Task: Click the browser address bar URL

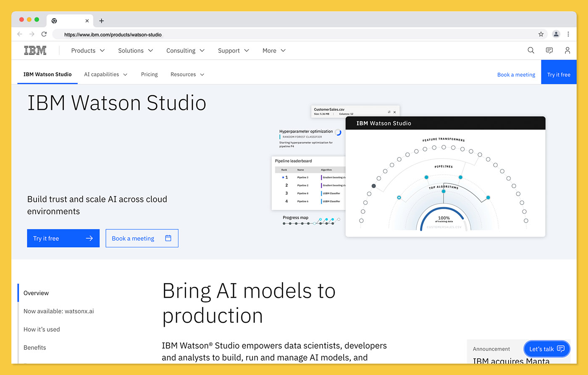Action: [x=113, y=34]
